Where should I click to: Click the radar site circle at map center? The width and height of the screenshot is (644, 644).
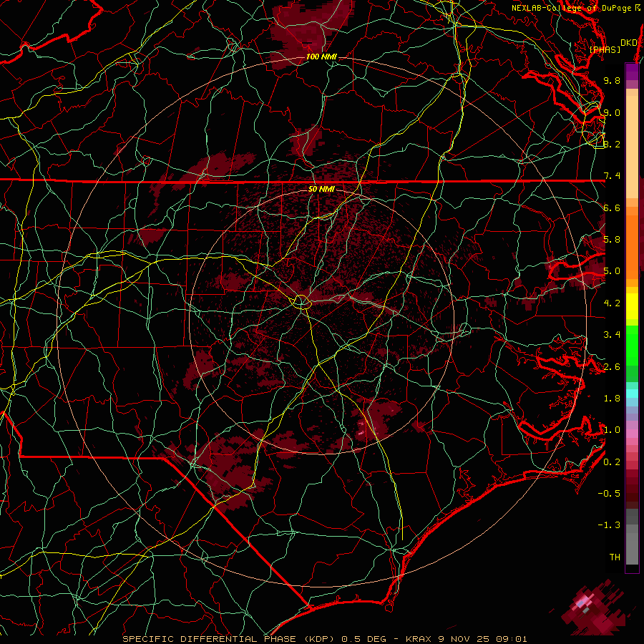[x=301, y=302]
